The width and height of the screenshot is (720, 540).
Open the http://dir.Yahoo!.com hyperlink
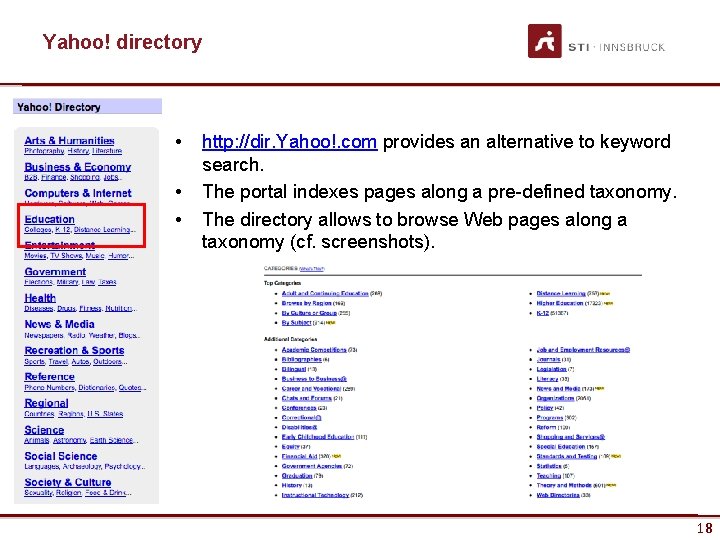click(289, 141)
